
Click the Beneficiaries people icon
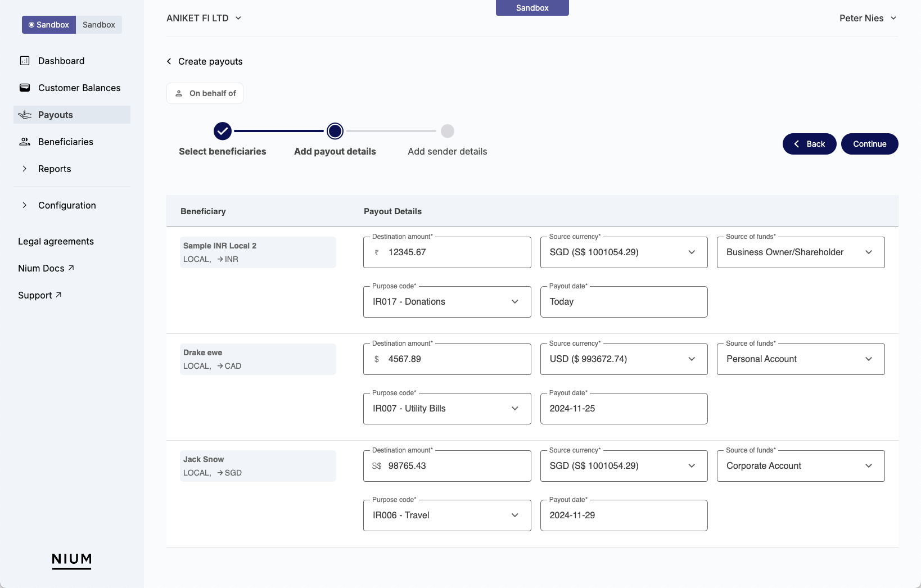click(x=25, y=142)
